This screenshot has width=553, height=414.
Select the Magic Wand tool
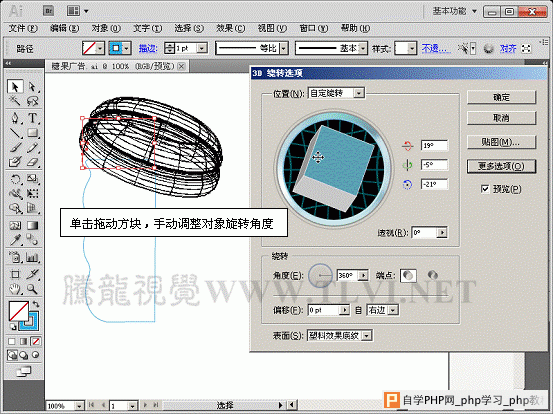point(15,101)
